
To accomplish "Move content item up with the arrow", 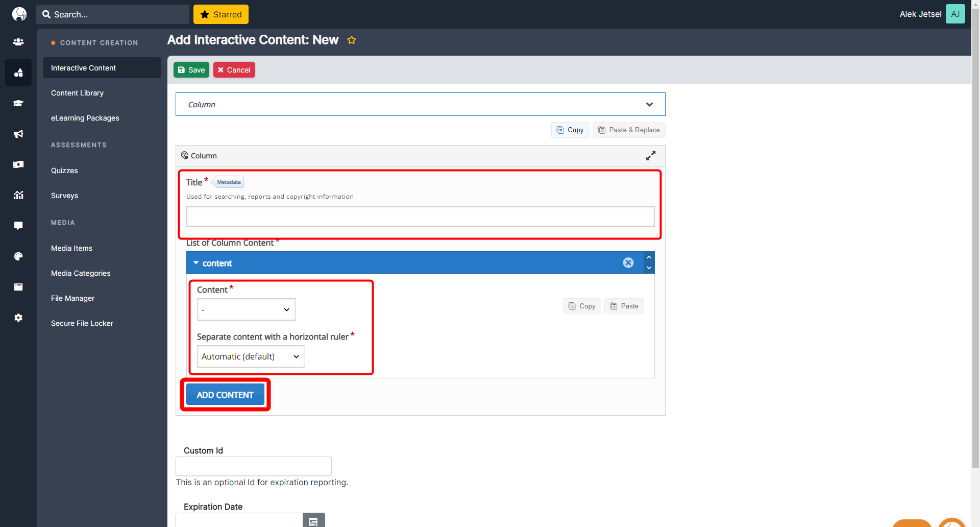I will coord(649,257).
